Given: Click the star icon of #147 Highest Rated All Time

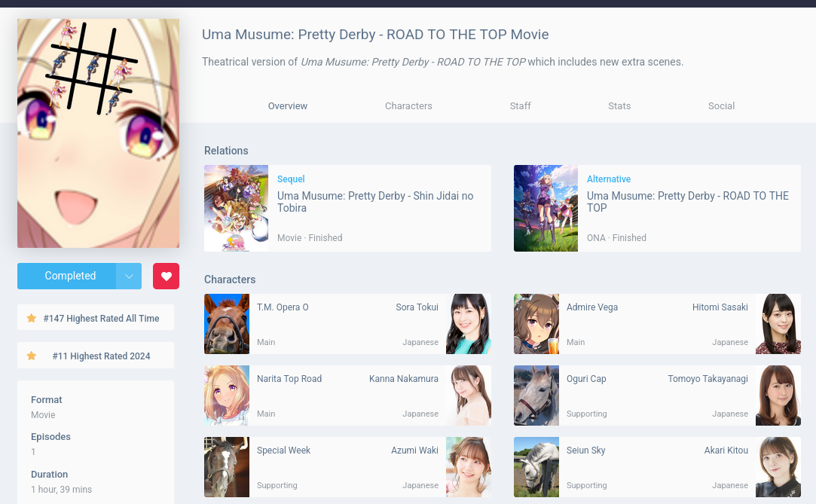Looking at the screenshot, I should coord(32,319).
